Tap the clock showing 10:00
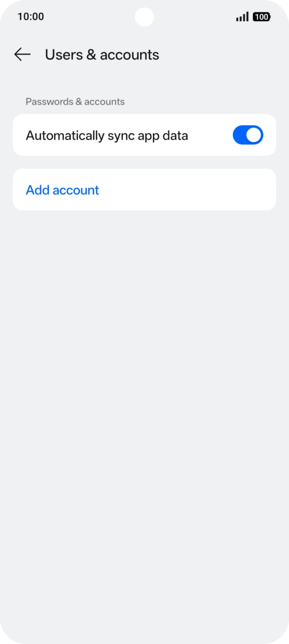The height and width of the screenshot is (644, 289). [30, 16]
